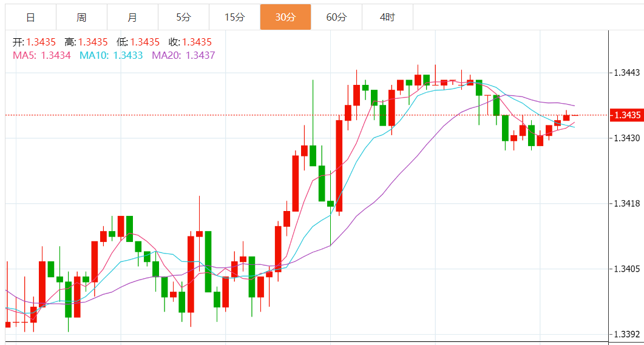This screenshot has width=644, height=345.
Task: Click the MA10 indicator label
Action: pyautogui.click(x=111, y=55)
